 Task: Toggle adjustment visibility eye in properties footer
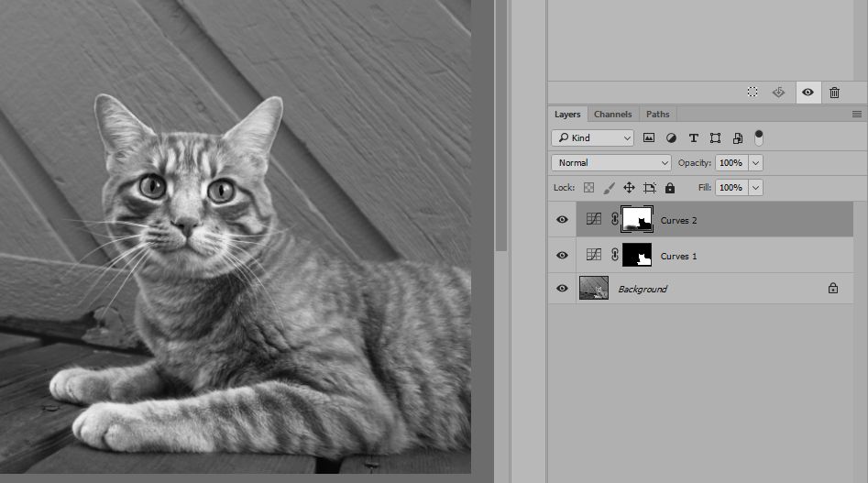click(x=808, y=92)
